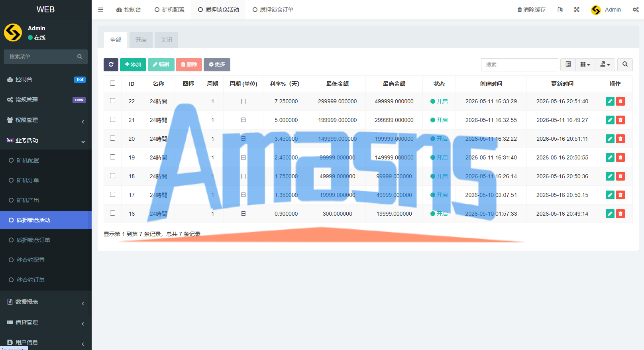The width and height of the screenshot is (644, 350).
Task: Open the export data dropdown
Action: pyautogui.click(x=605, y=65)
